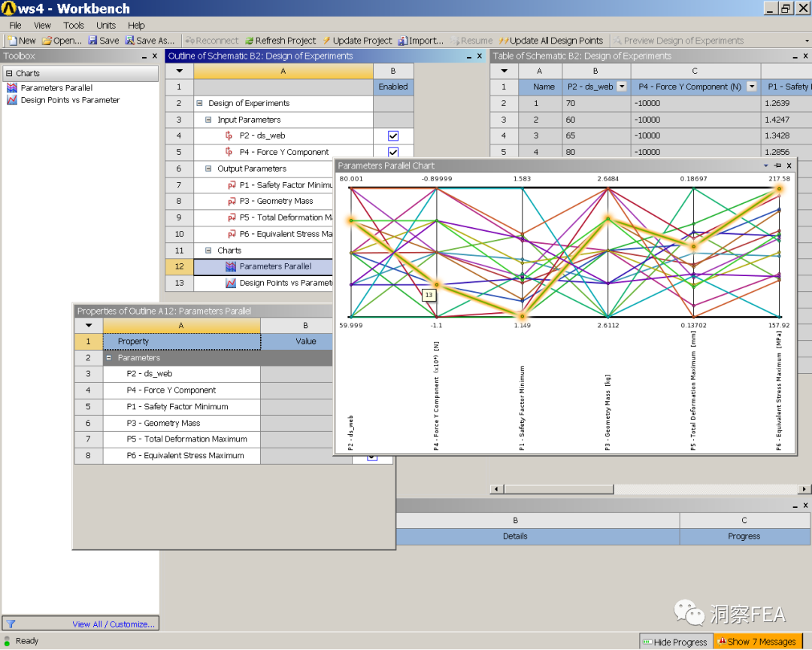Click the Update Project lightning icon
Screen dimensions: 812x650
point(327,41)
